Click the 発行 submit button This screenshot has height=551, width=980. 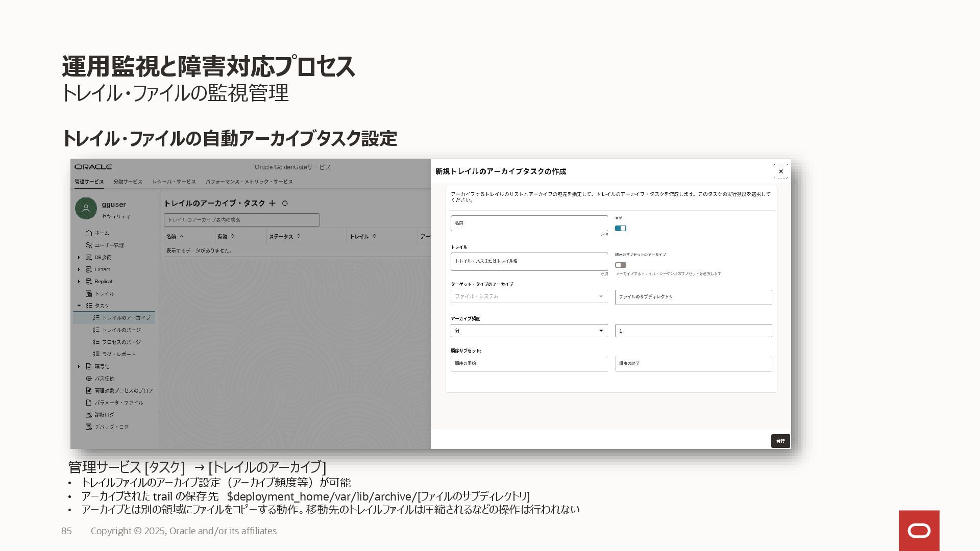(x=780, y=441)
